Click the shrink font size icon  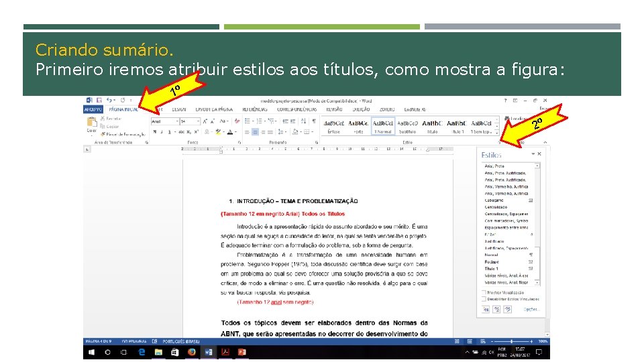213,121
